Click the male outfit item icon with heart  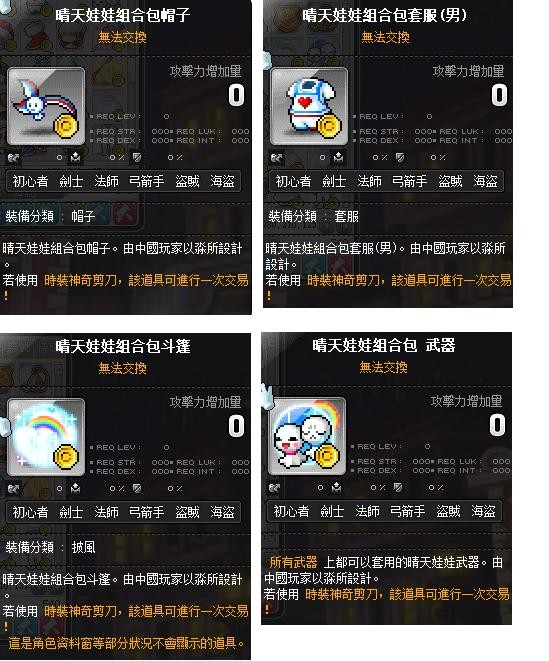(309, 106)
